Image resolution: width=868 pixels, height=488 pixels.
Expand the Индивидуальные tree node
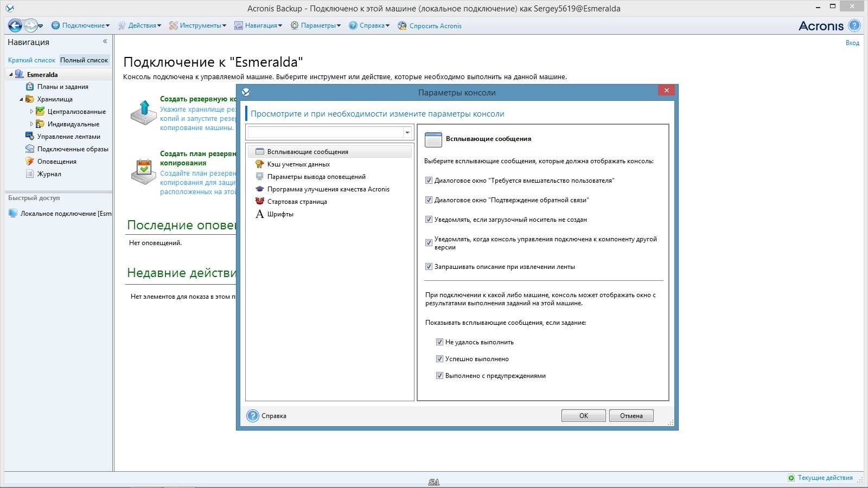(31, 124)
